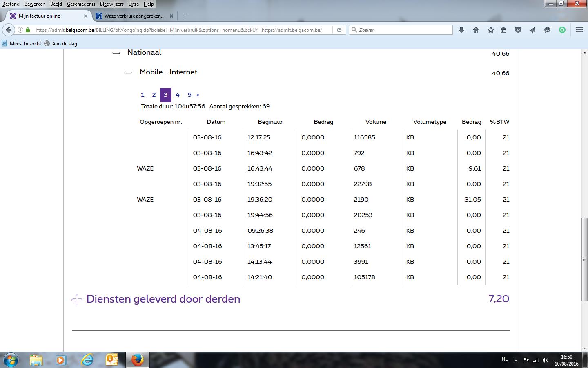This screenshot has width=588, height=368.
Task: Click the browser back arrow
Action: coord(9,30)
